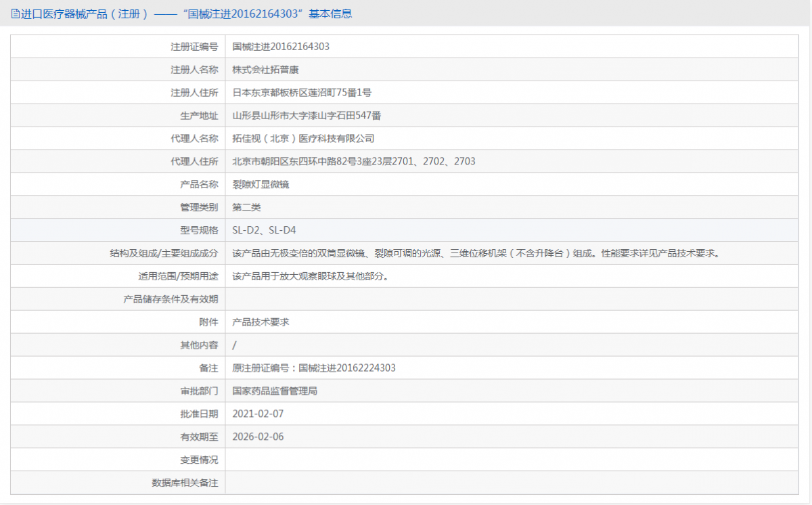Click the agent address 北京市朝阳区 cell
Screen dimensions: 812x505
point(353,161)
